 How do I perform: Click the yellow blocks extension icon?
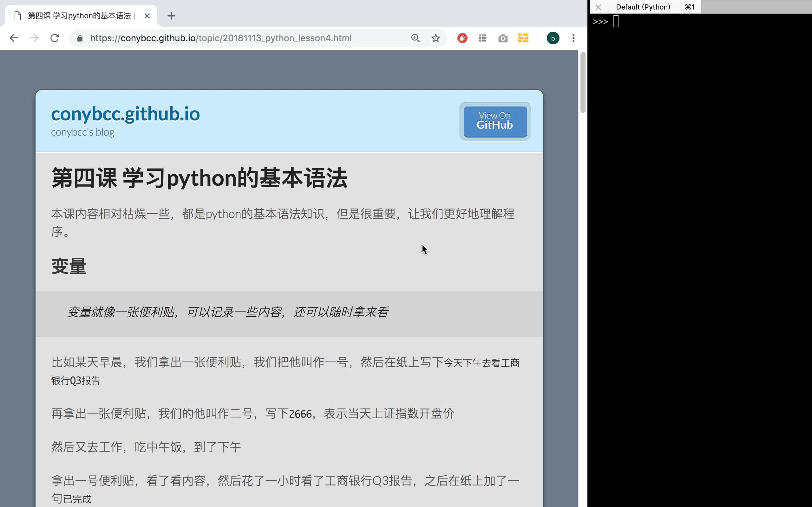click(523, 38)
